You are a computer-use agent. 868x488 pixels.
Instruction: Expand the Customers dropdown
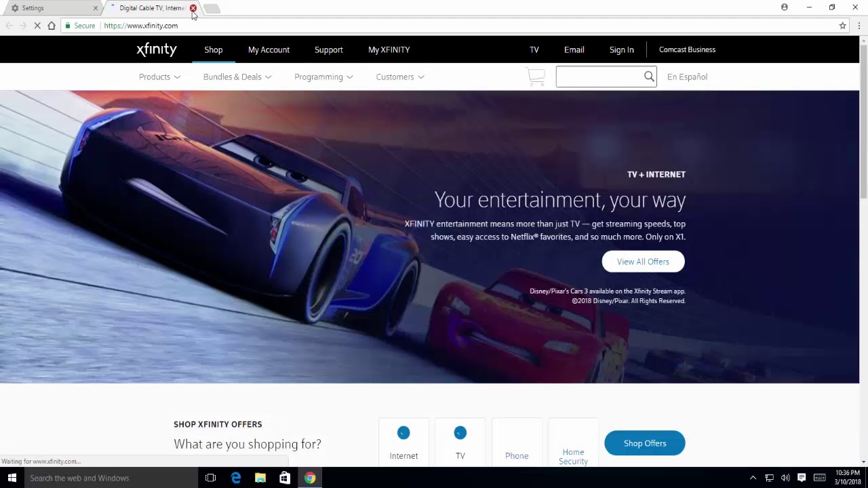coord(400,77)
